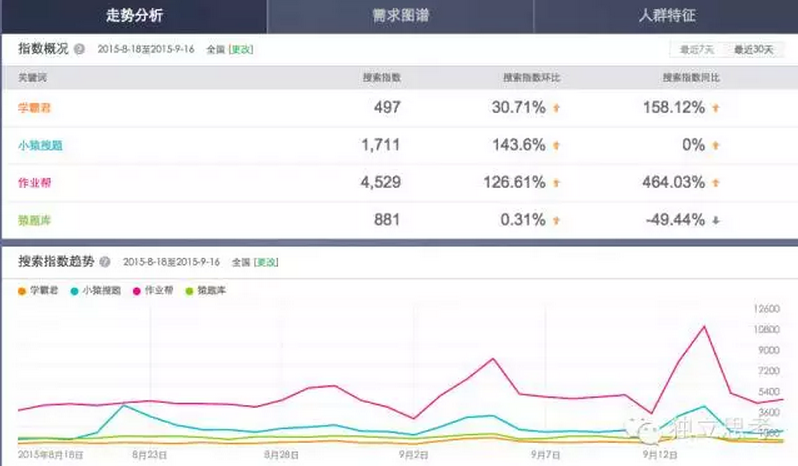Image resolution: width=798 pixels, height=466 pixels.
Task: Click down arrow beside -49.44% for 猿题库
Action: (715, 221)
